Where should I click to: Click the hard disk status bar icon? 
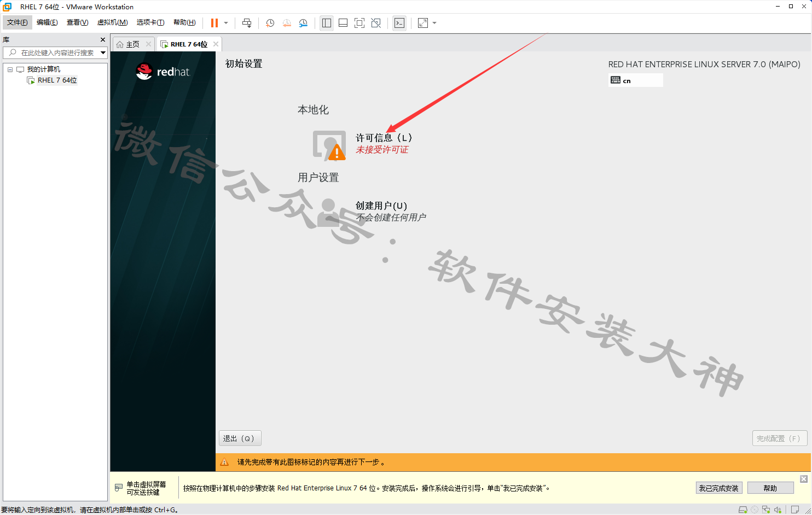click(743, 510)
